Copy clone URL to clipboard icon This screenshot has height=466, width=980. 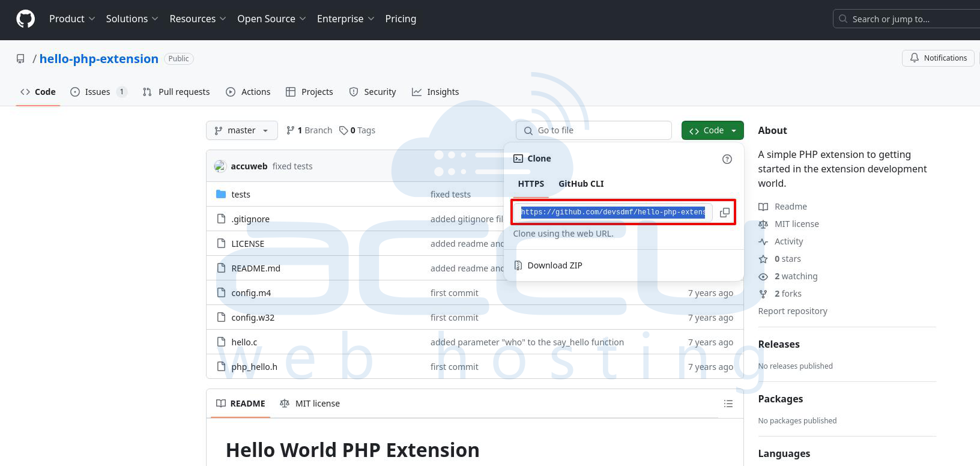click(x=725, y=213)
